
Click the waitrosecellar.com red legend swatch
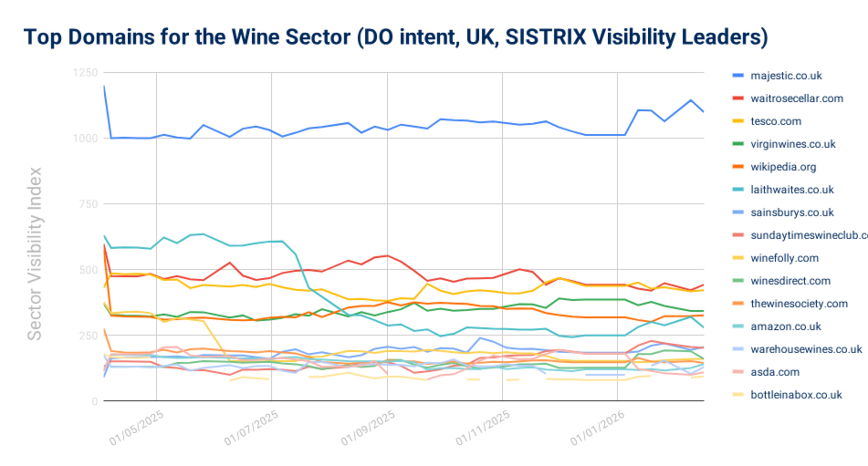738,99
